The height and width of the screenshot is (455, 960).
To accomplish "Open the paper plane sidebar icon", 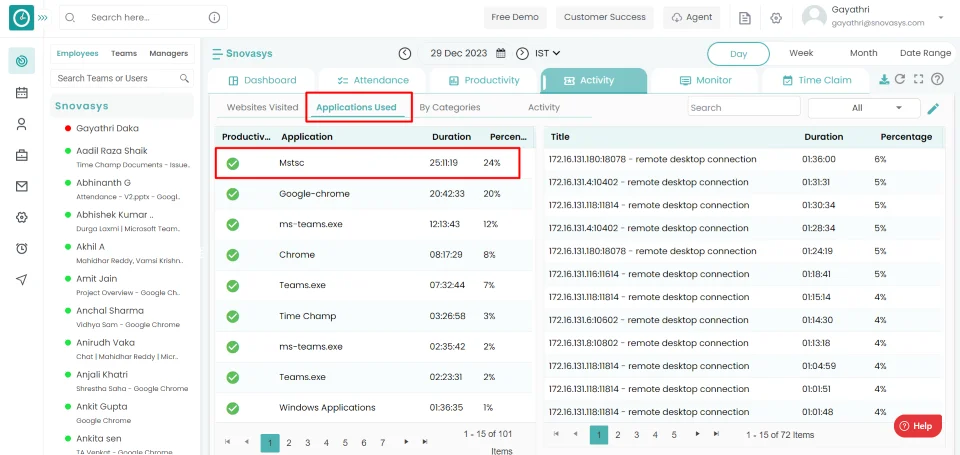I will click(21, 279).
